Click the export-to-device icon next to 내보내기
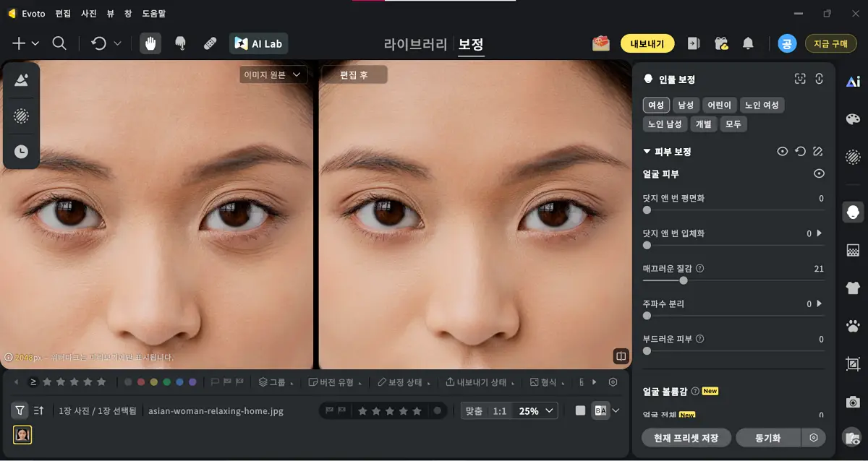Viewport: 868px width, 461px height. pyautogui.click(x=694, y=43)
